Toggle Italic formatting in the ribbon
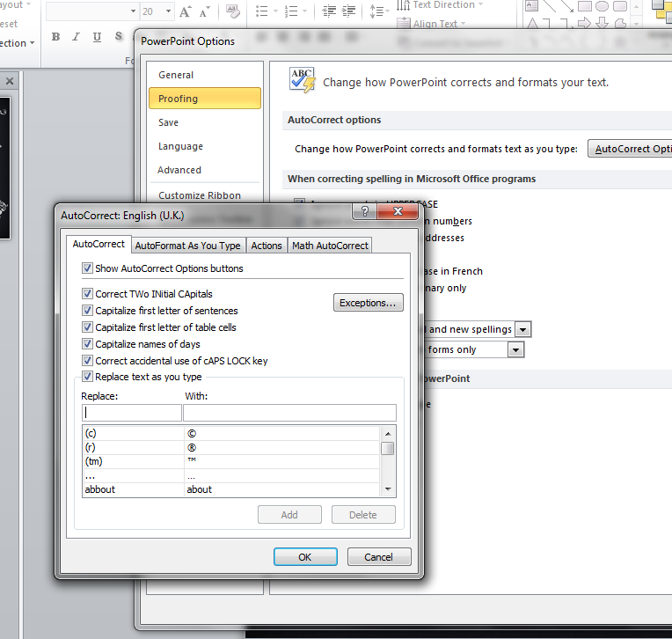This screenshot has width=672, height=639. click(76, 37)
